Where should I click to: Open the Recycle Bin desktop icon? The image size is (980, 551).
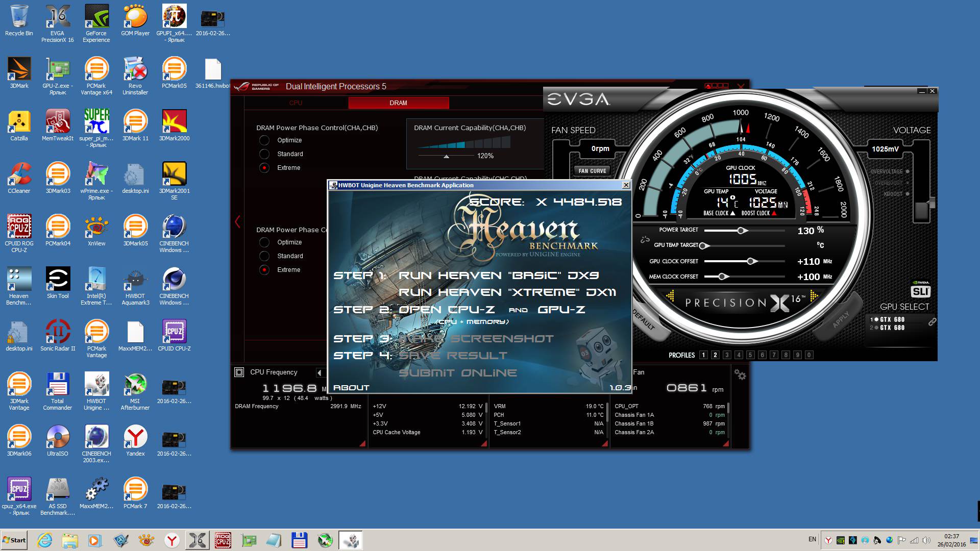(x=19, y=21)
